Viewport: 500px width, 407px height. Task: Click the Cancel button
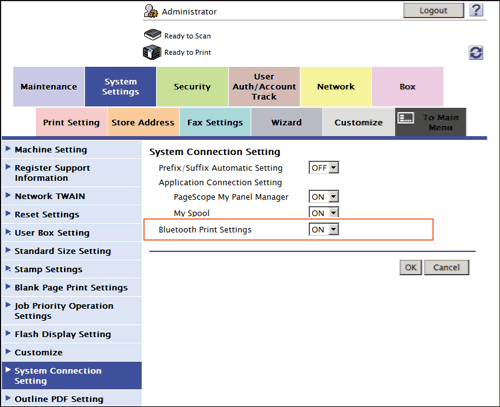coord(446,267)
